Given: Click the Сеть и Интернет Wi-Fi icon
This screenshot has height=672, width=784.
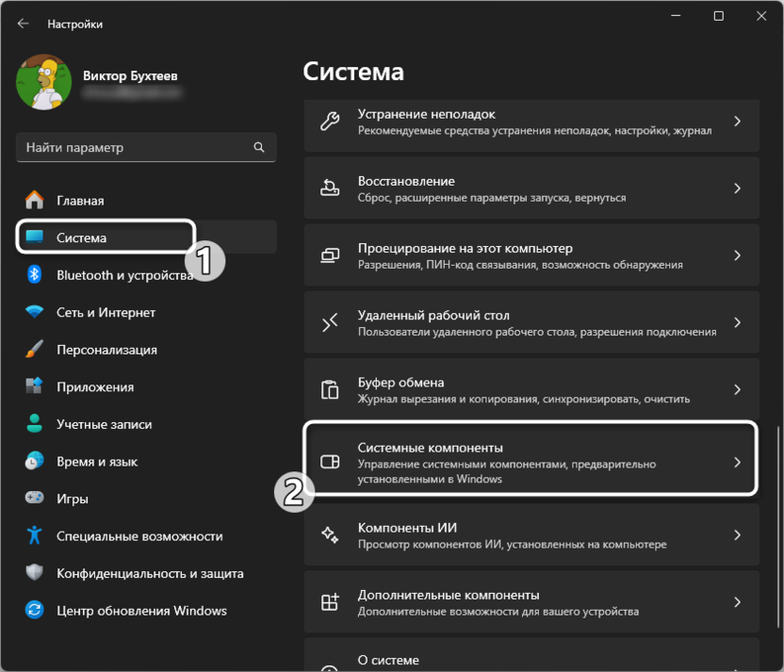Looking at the screenshot, I should point(35,312).
